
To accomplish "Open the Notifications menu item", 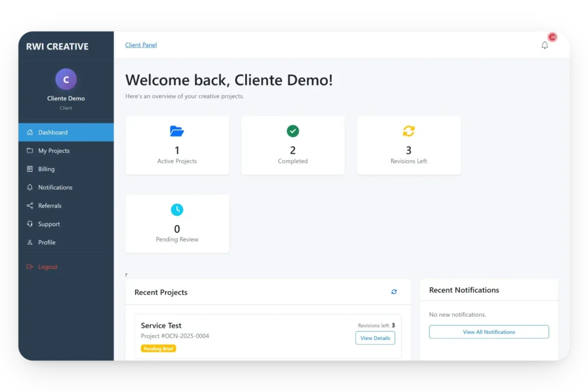I will click(55, 187).
